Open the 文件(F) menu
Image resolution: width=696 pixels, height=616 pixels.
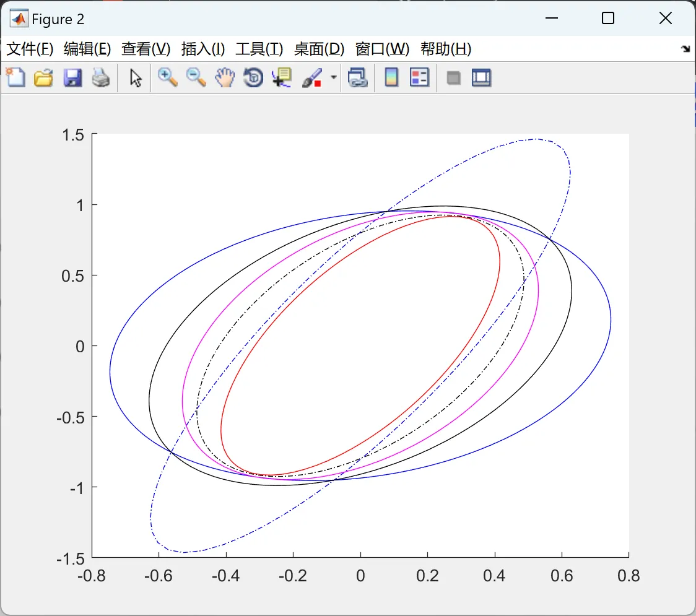coord(30,49)
